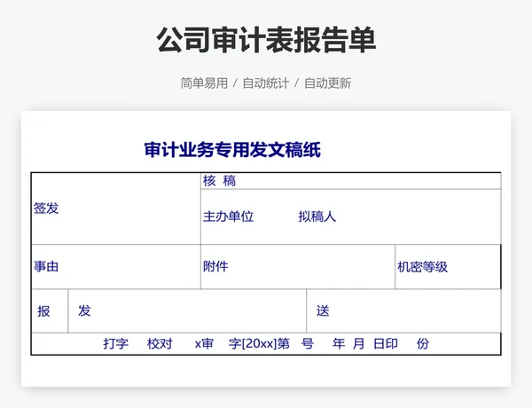This screenshot has width=532, height=408.
Task: Click the 核 稿 cell
Action: [351, 181]
